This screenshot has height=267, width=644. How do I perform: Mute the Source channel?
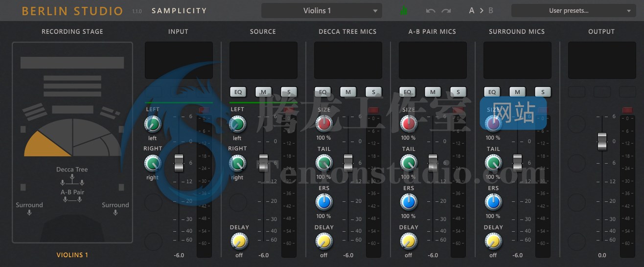pyautogui.click(x=263, y=92)
